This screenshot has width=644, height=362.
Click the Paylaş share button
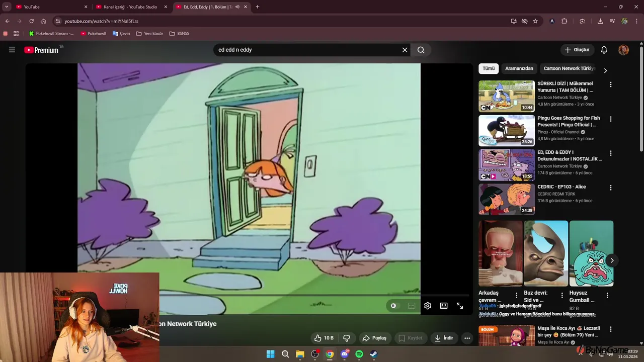[375, 338]
